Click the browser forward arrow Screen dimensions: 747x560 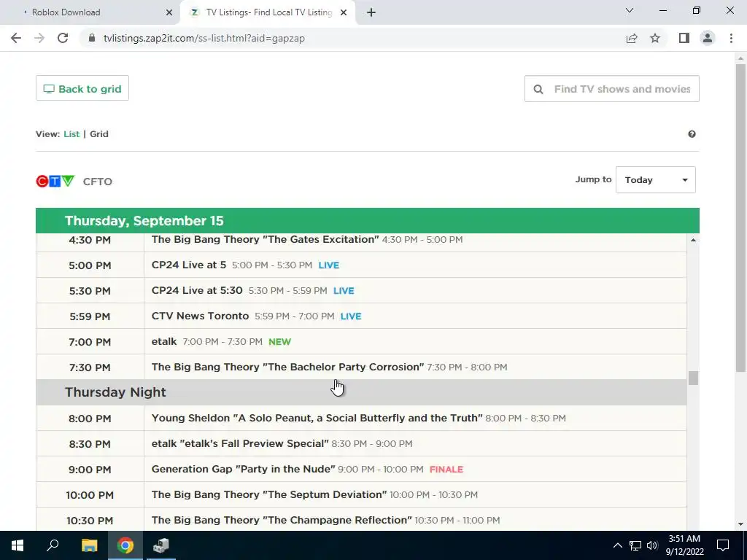[39, 38]
